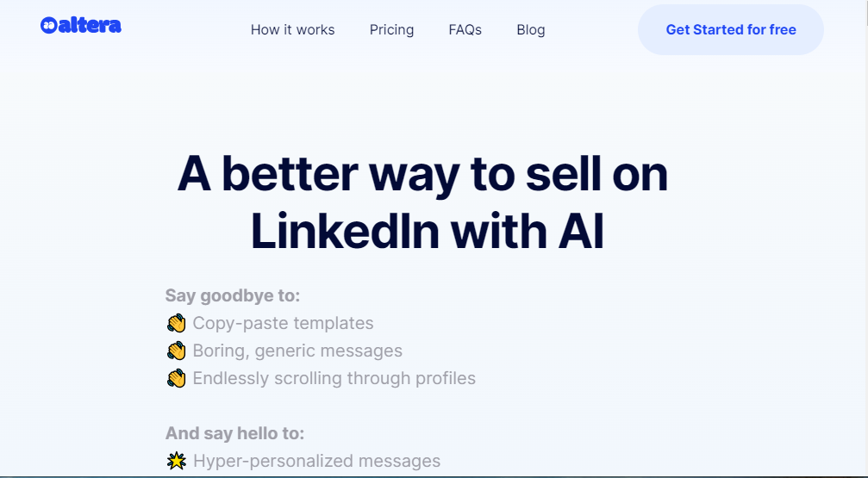Screen dimensions: 868x478
Task: Click 'Endlessly scrolling through profiles' text
Action: [x=334, y=378]
